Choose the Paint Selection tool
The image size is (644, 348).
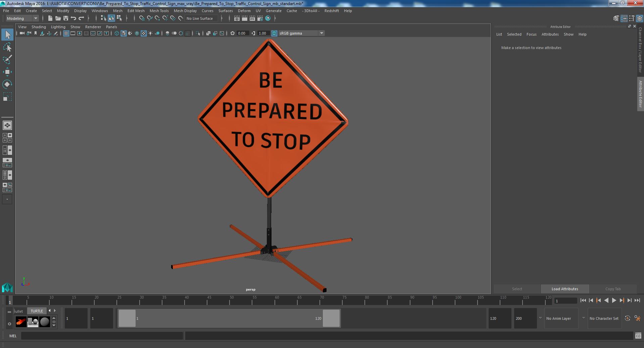7,59
